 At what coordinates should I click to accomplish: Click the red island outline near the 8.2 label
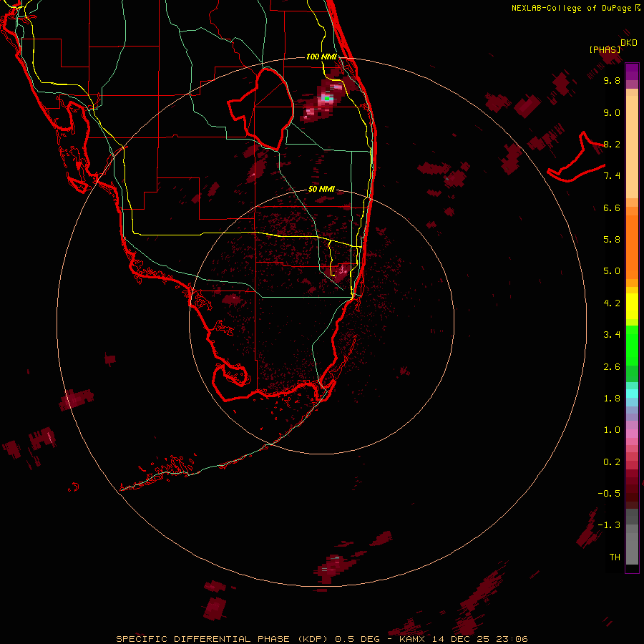tap(577, 158)
